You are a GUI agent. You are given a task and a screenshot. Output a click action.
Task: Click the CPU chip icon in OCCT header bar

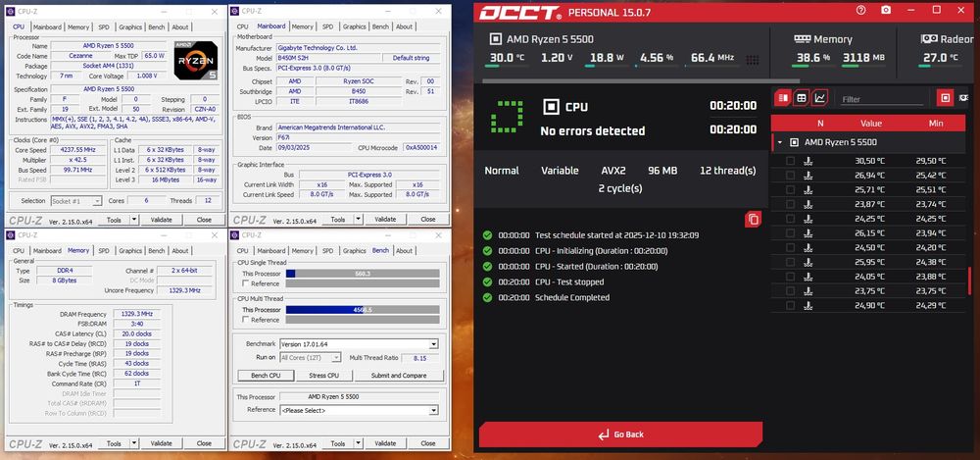[x=495, y=39]
